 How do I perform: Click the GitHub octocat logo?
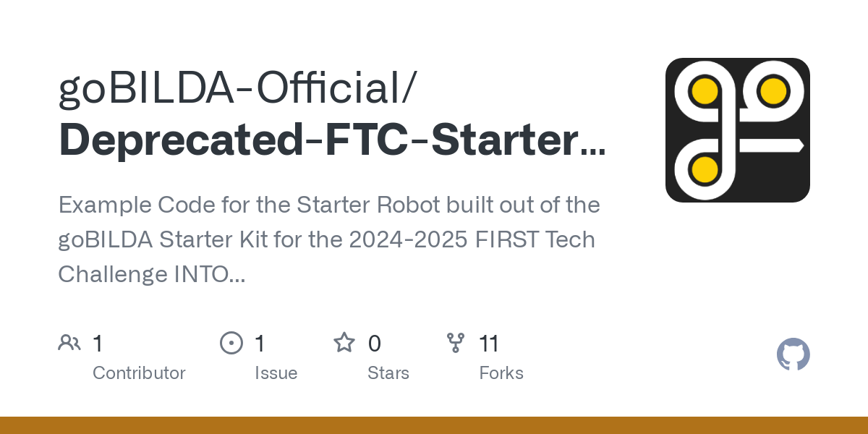tap(793, 354)
